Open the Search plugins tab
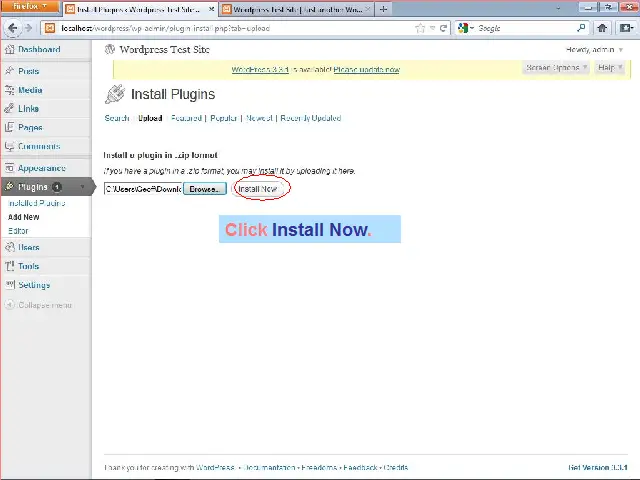 [116, 118]
